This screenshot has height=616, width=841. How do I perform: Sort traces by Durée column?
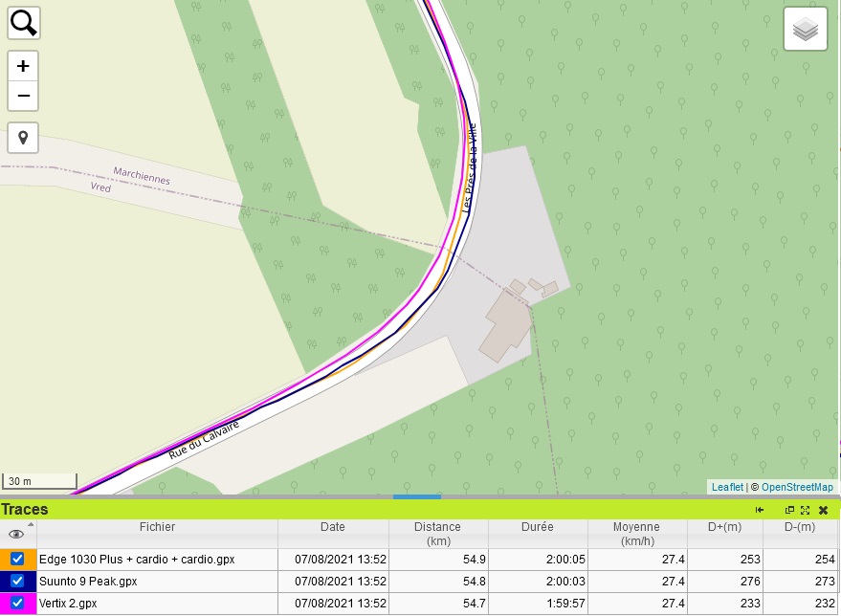coord(535,527)
